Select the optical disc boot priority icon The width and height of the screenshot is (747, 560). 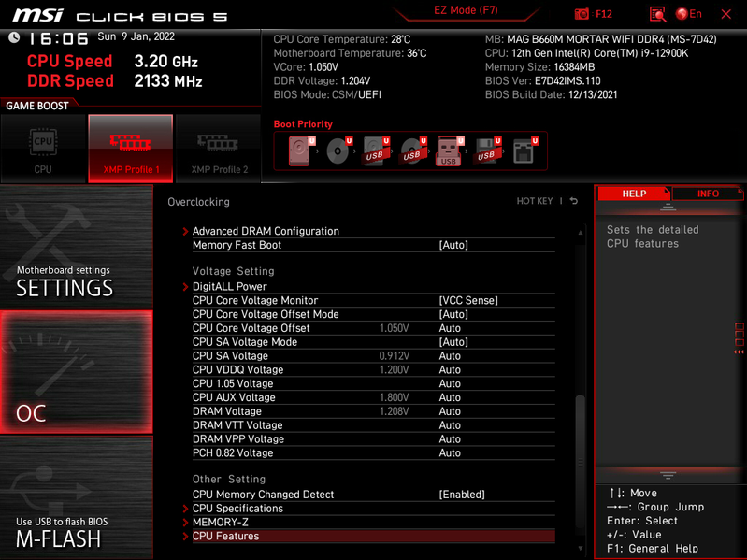click(338, 151)
